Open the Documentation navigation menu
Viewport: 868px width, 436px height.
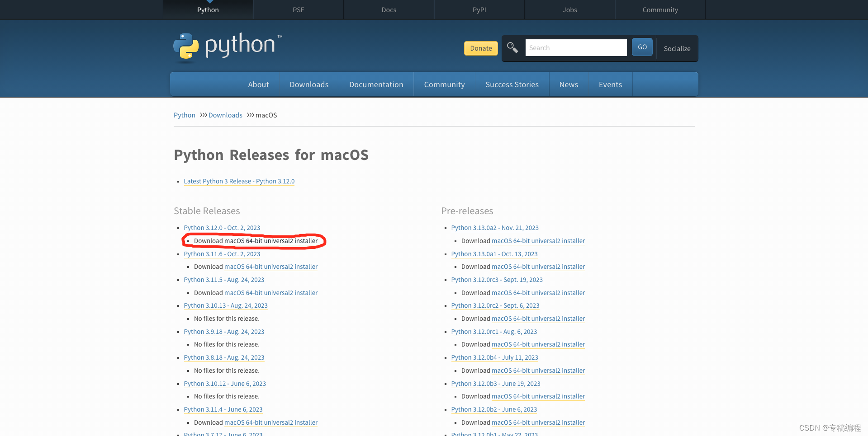[376, 84]
